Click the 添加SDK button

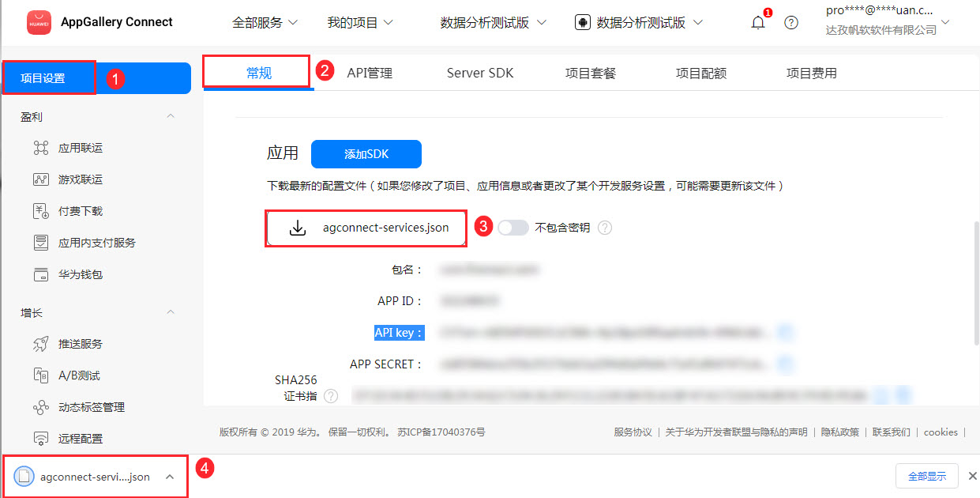point(366,154)
